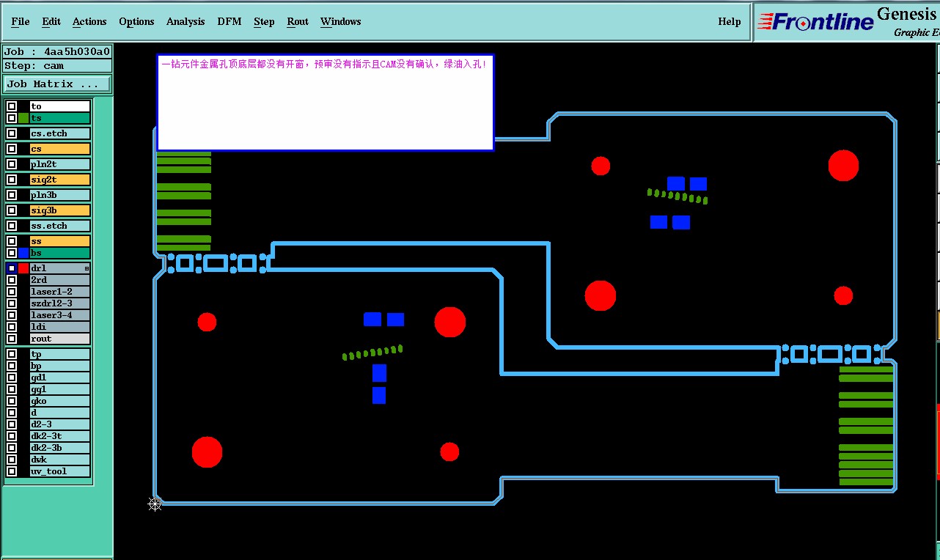
Task: Toggle the 'ts' layer checkbox
Action: point(12,118)
